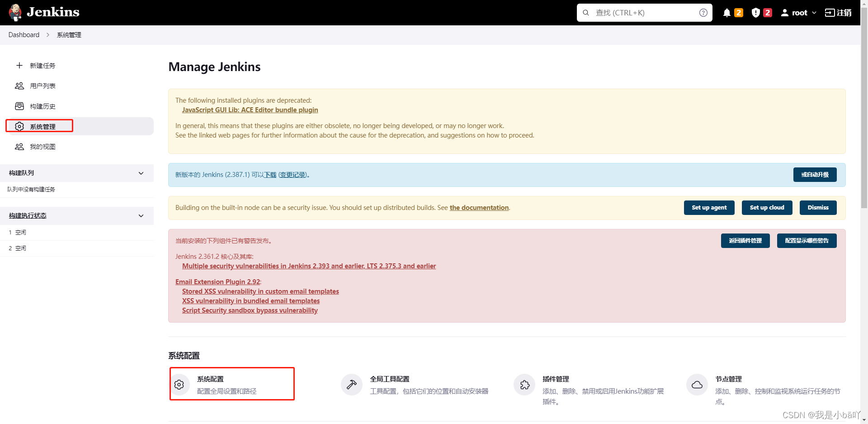Viewport: 868px width, 424px height.
Task: Open the 变更记录 changelog link
Action: (292, 175)
